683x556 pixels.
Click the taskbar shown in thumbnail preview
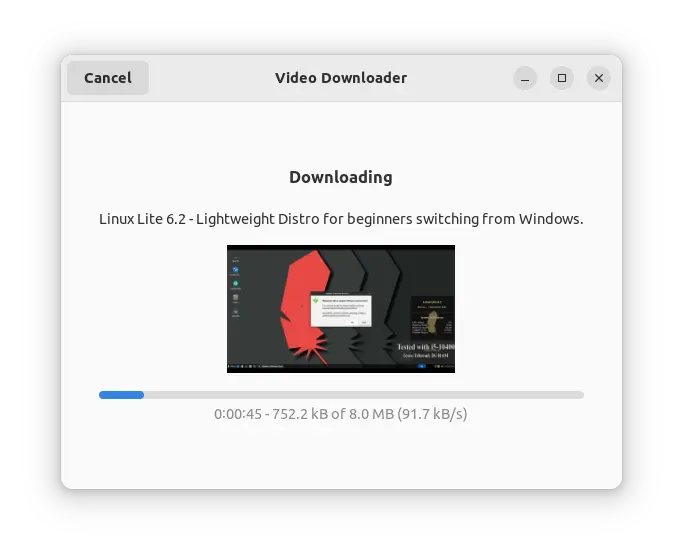[341, 366]
